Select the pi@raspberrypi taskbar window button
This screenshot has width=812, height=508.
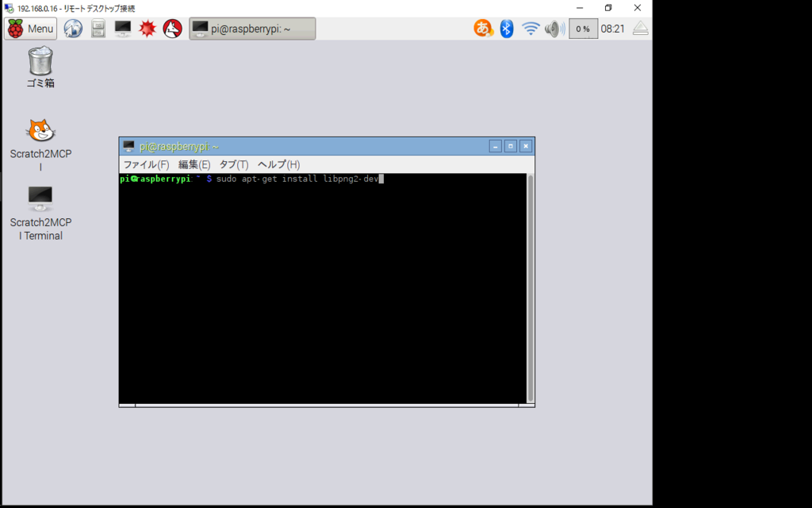click(x=252, y=29)
